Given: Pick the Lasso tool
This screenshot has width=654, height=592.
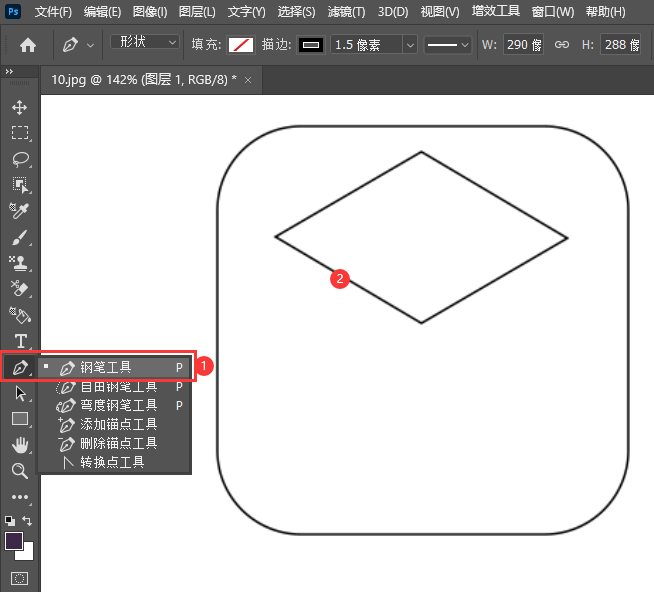Looking at the screenshot, I should [x=19, y=159].
